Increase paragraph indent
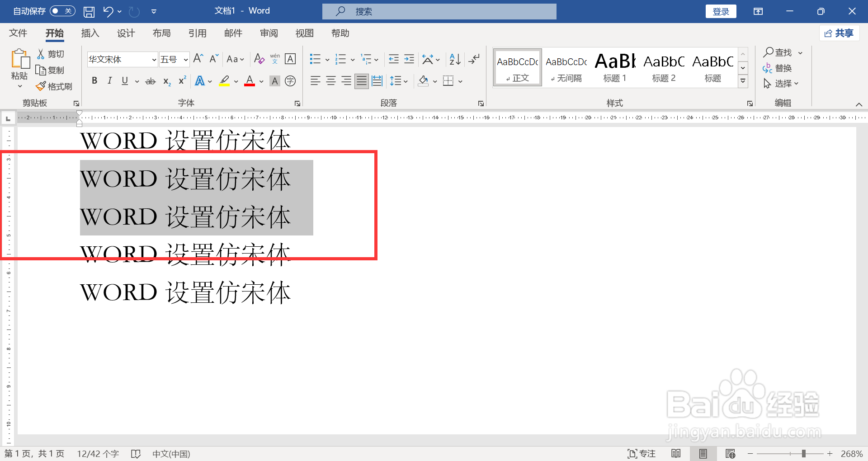868x461 pixels. click(x=409, y=59)
